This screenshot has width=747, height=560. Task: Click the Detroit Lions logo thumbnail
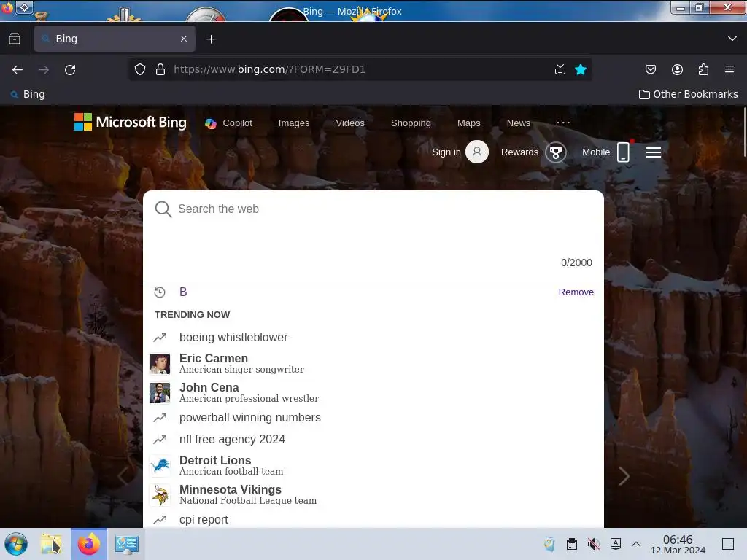tap(160, 466)
